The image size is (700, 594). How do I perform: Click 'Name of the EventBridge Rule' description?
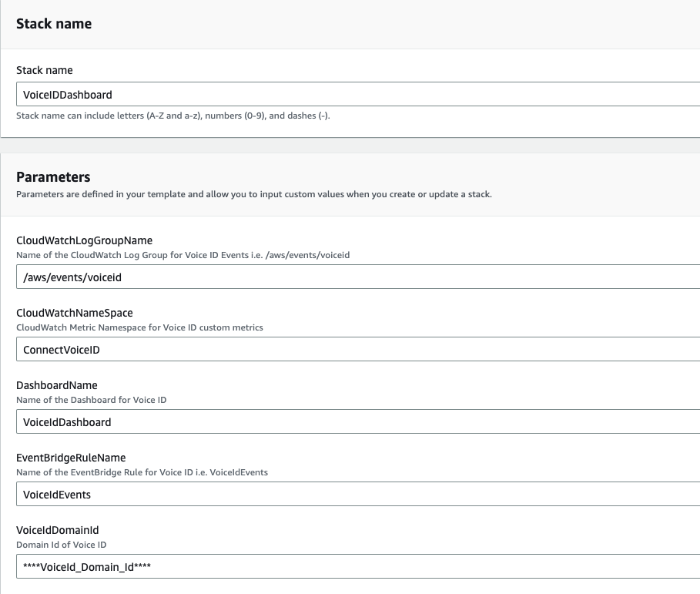pos(142,472)
